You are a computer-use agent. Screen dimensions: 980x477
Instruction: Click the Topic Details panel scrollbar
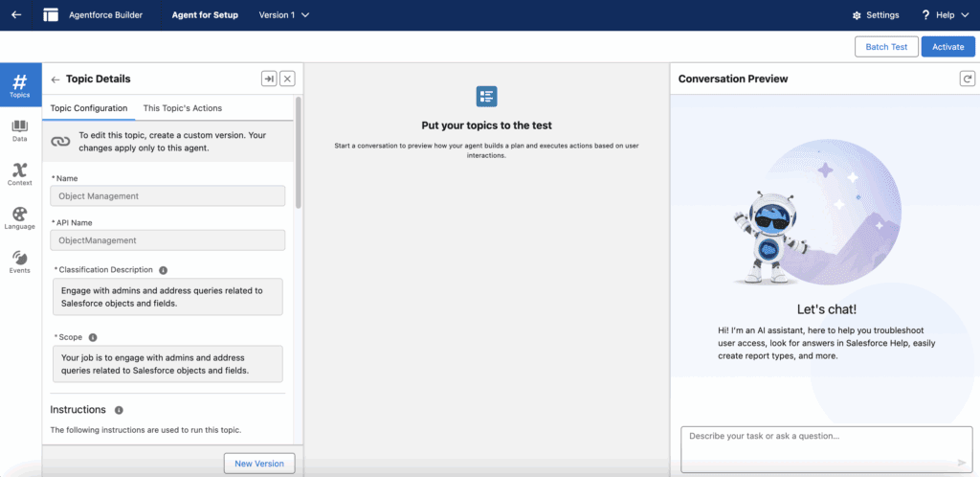point(299,152)
